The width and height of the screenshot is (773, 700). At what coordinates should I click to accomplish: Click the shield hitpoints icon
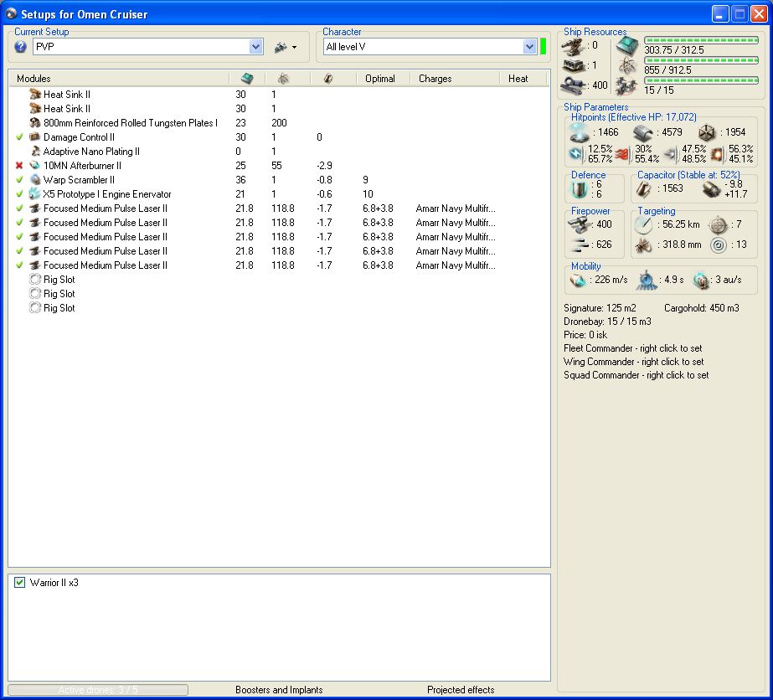[579, 132]
